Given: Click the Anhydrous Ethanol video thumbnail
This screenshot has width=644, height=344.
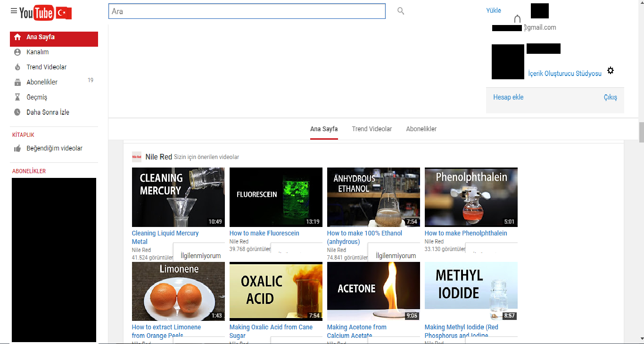Looking at the screenshot, I should click(x=373, y=197).
